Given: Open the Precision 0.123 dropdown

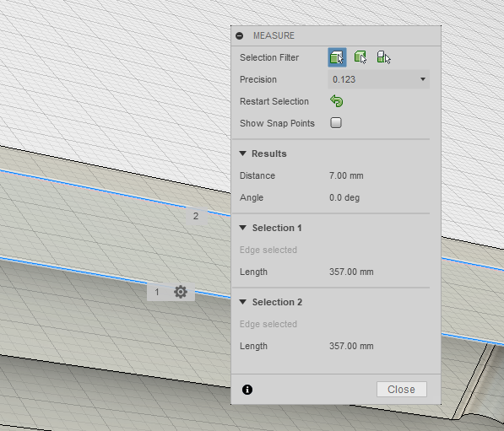Looking at the screenshot, I should [379, 79].
